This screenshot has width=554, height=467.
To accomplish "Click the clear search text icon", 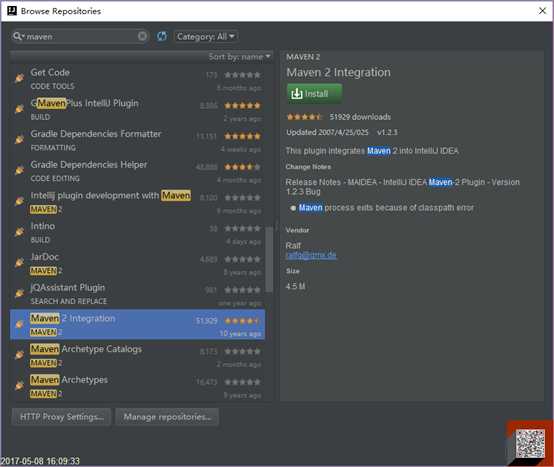I will [142, 36].
